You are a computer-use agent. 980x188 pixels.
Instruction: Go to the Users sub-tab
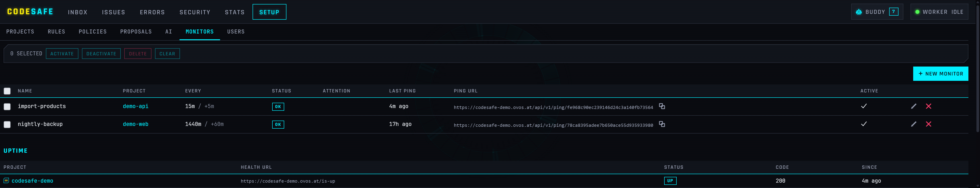[236, 32]
